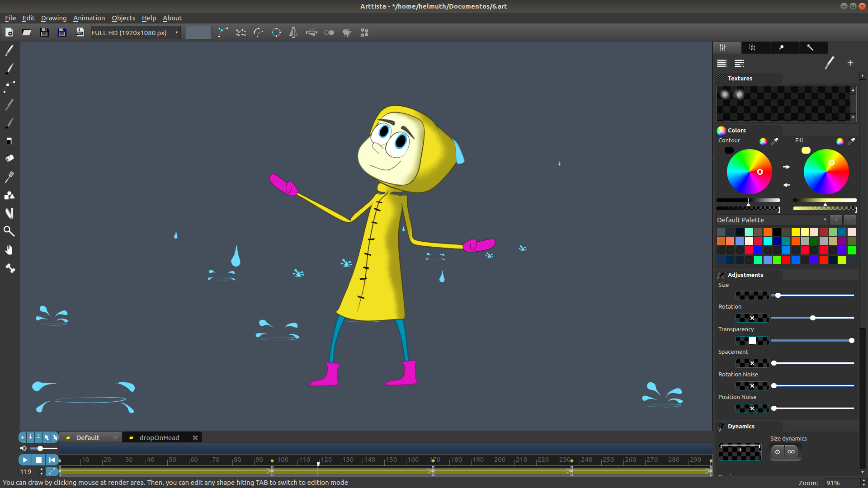Open the Animation menu
868x488 pixels.
(x=89, y=18)
